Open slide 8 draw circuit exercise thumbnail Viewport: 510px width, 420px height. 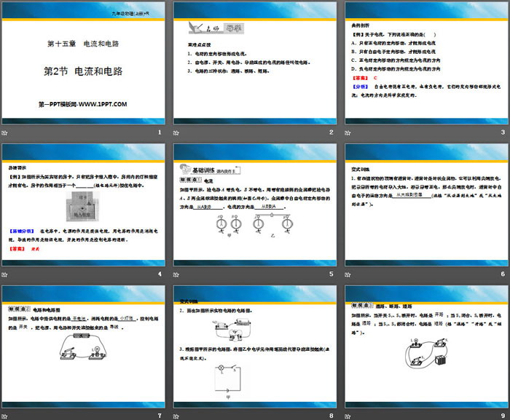click(255, 347)
